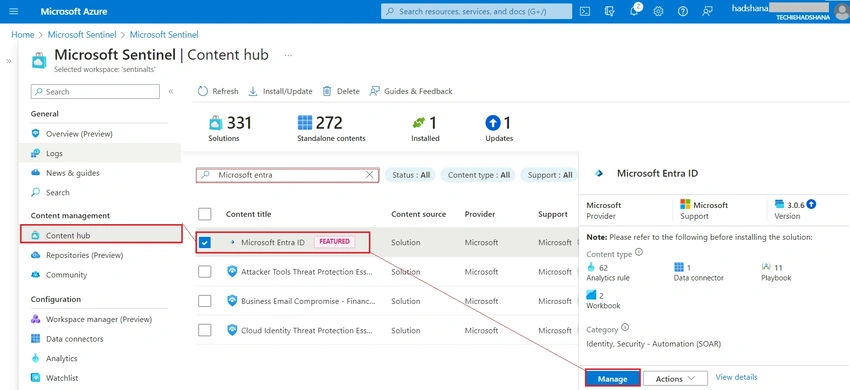Screen dimensions: 850x390
Task: Click the 1 Installed tile
Action: (x=425, y=129)
